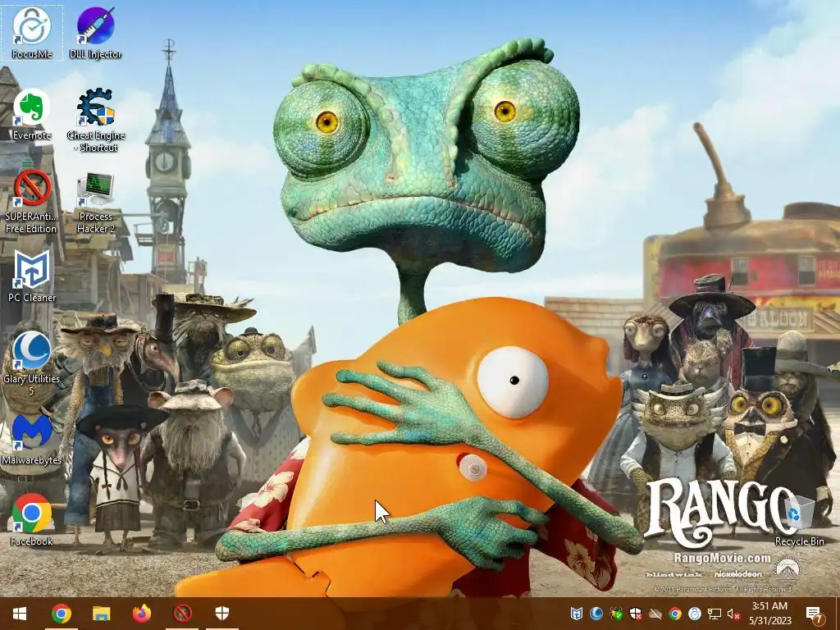Select the Process Hacker 2 desktop icon
Screen dimensions: 840x630
[x=95, y=201]
